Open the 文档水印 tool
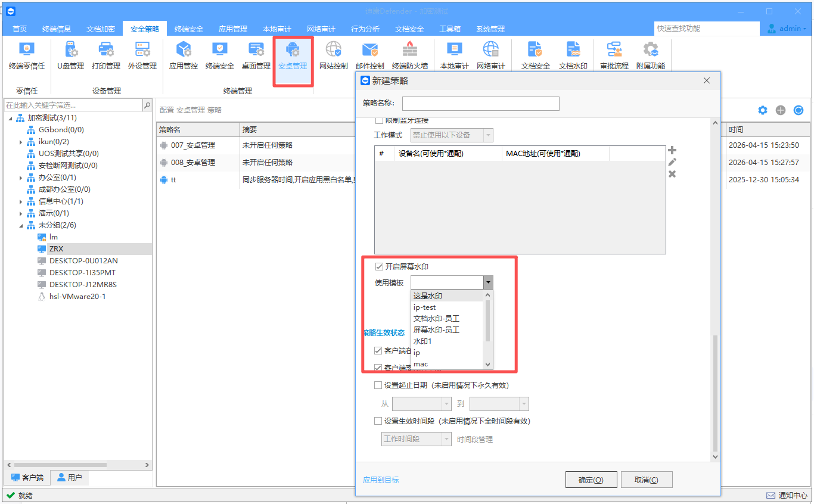Screen dimensions: 814x504 click(573, 55)
